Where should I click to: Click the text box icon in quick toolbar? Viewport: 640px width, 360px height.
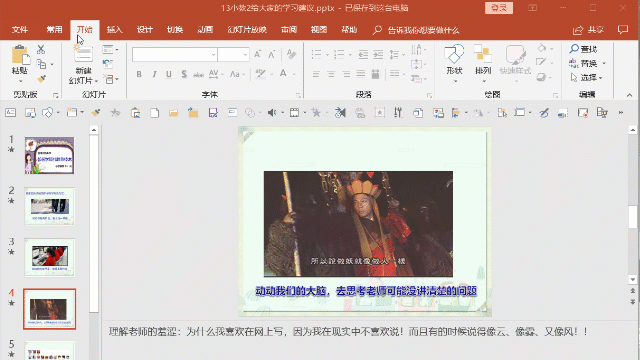click(11, 113)
